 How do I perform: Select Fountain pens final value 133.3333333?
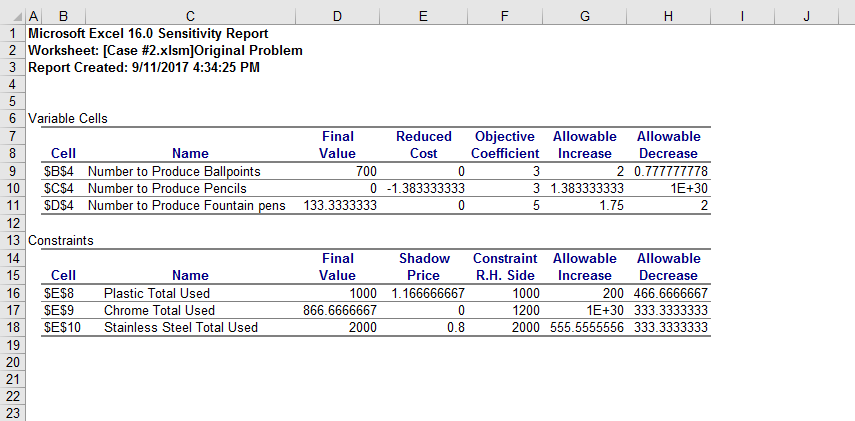(x=340, y=206)
